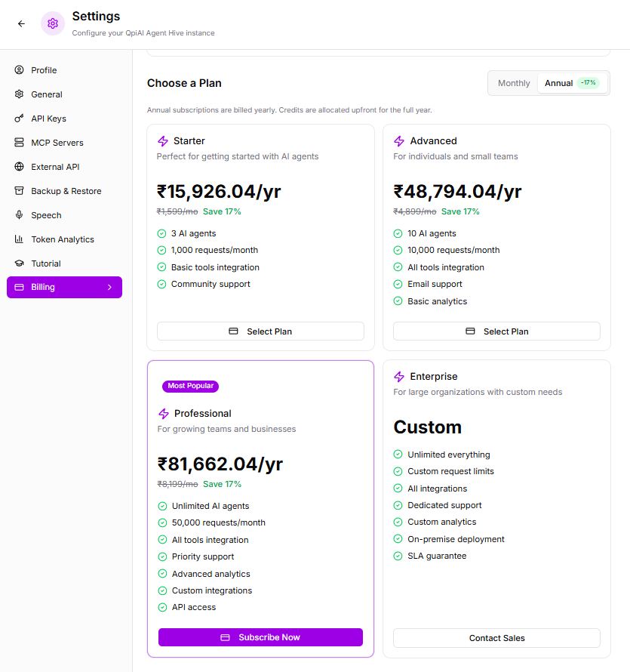Click the Token Analytics chart icon

[19, 239]
